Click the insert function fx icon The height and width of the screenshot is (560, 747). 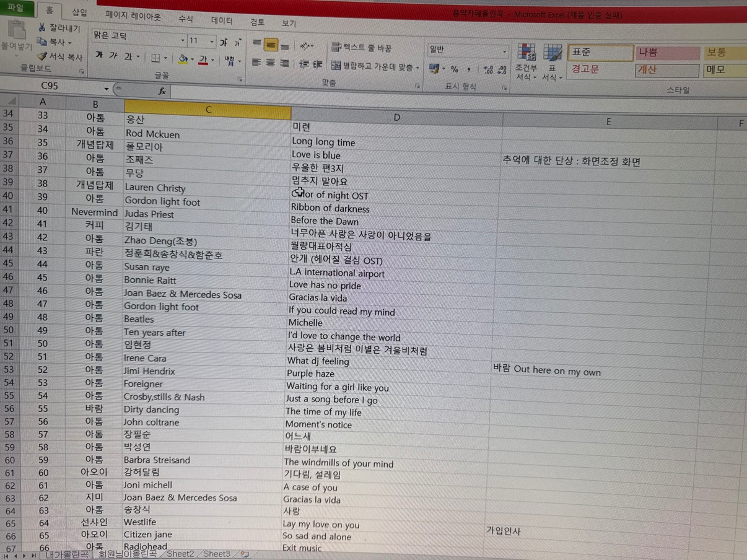[x=161, y=91]
